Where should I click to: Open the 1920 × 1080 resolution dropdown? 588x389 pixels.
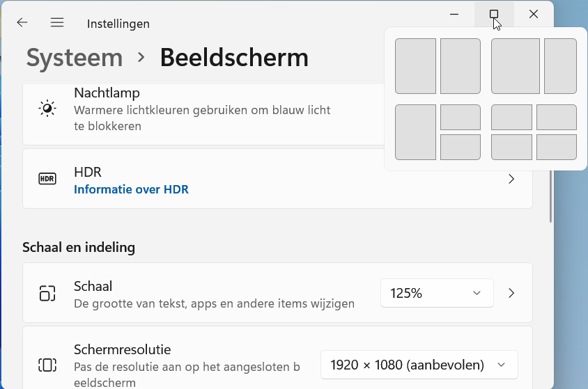419,365
